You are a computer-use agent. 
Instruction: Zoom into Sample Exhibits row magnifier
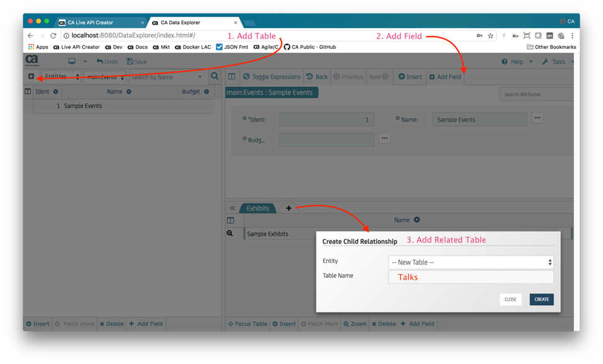click(230, 233)
